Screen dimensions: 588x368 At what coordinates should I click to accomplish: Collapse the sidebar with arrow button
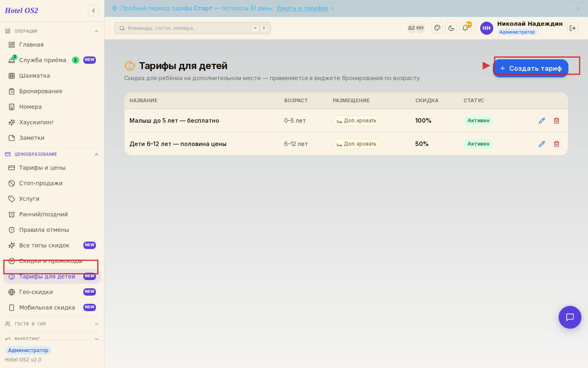(94, 11)
